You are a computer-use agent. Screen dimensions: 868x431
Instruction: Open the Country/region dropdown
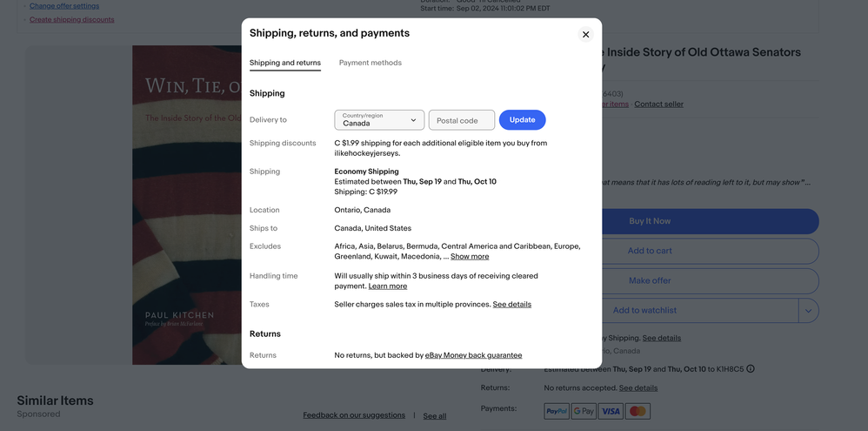click(x=379, y=120)
